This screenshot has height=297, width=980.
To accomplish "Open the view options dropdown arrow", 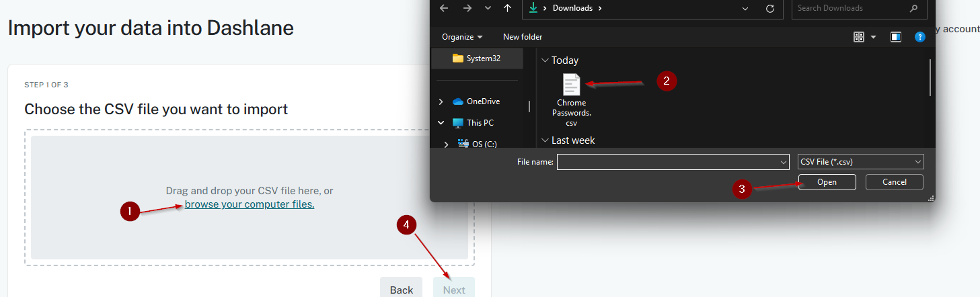I will pos(873,37).
